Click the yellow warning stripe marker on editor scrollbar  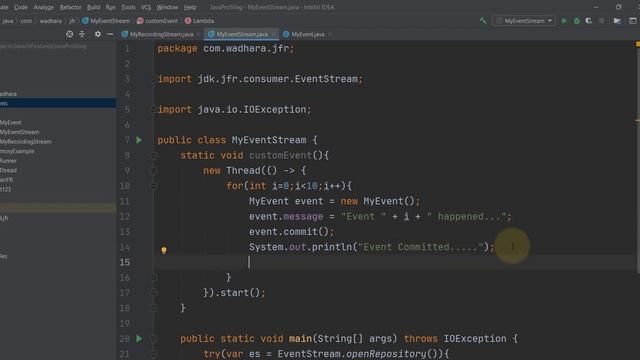(637, 120)
